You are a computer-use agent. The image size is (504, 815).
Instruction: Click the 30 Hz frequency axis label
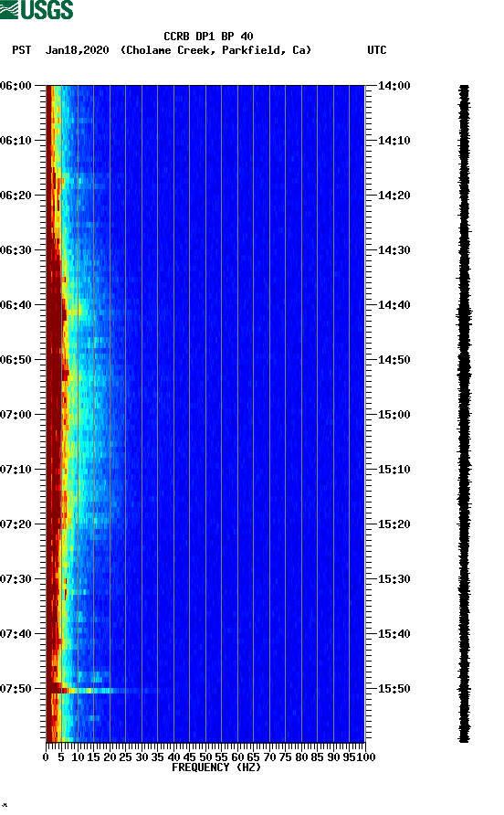[x=142, y=757]
